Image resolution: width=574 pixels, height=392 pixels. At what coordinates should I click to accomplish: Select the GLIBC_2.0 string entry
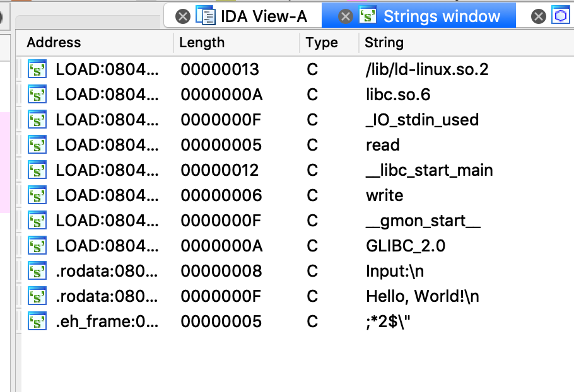coord(295,246)
